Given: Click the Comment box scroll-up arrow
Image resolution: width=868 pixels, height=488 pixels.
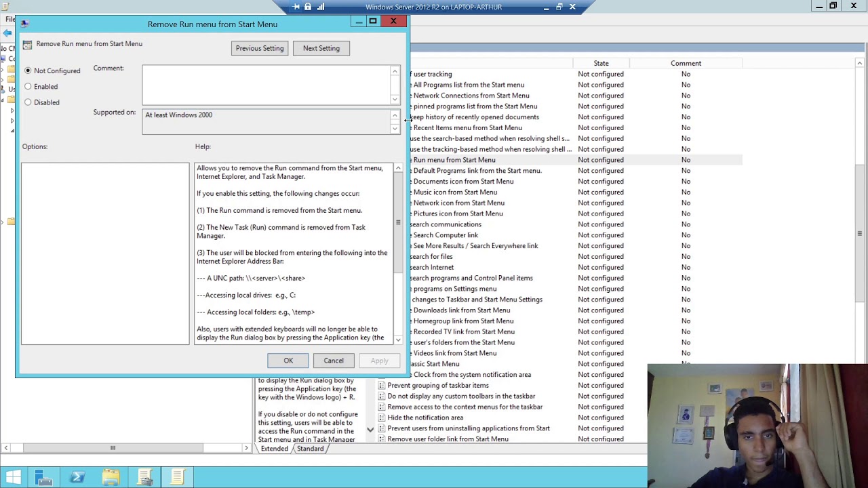Looking at the screenshot, I should (x=395, y=71).
